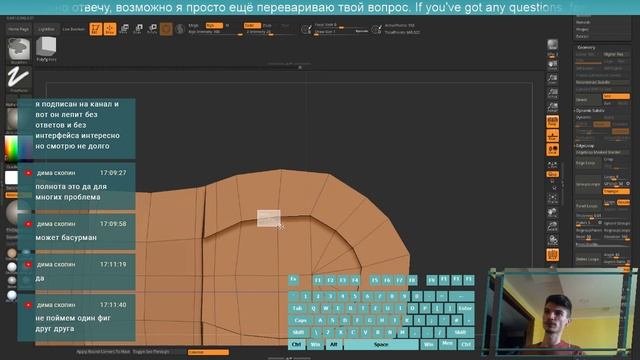The image size is (640, 360).
Task: Open the current brush thumbnail
Action: click(x=19, y=50)
